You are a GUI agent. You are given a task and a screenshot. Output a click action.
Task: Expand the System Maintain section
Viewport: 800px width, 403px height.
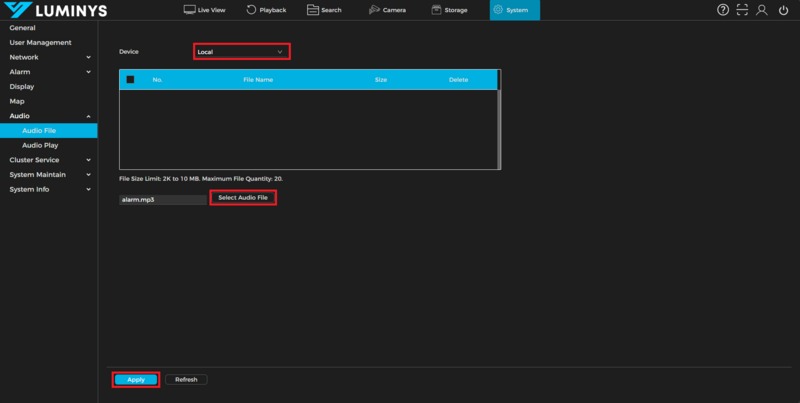click(x=48, y=174)
